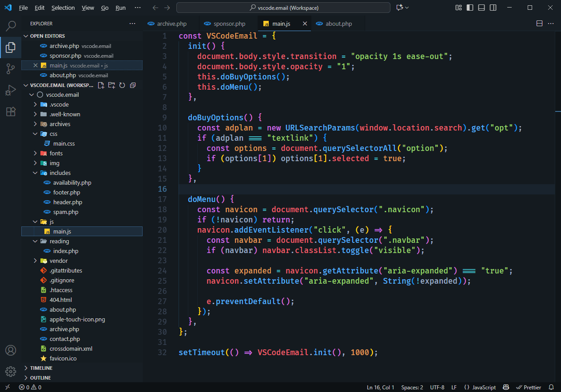Viewport: 561px width, 392px height.
Task: Close main.js in the Open Editors list
Action: click(x=36, y=65)
